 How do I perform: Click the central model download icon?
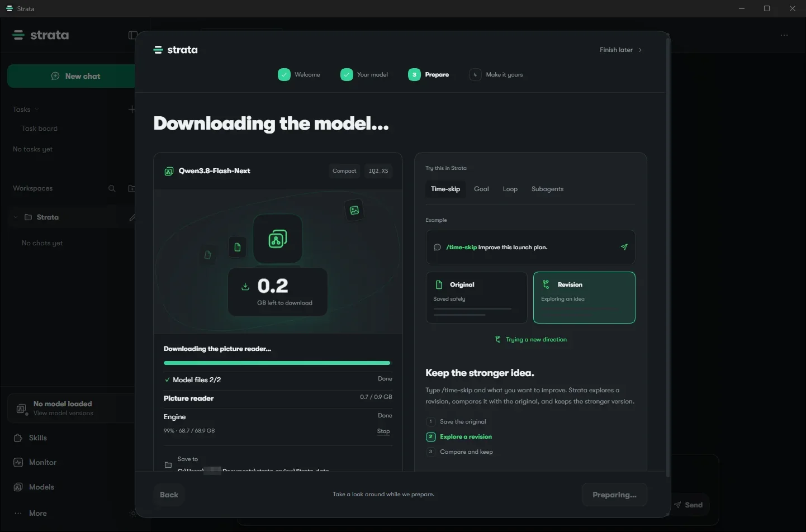pyautogui.click(x=278, y=239)
